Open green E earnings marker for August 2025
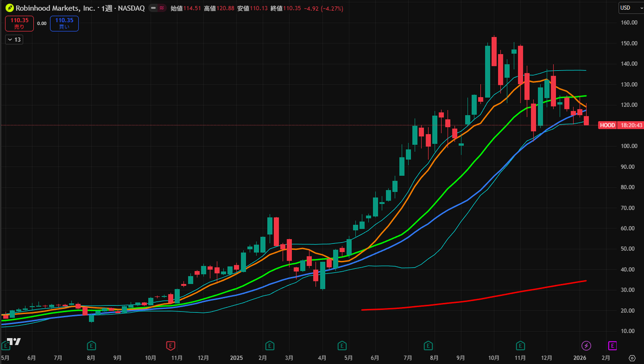Image resolution: width=644 pixels, height=364 pixels. pos(428,345)
